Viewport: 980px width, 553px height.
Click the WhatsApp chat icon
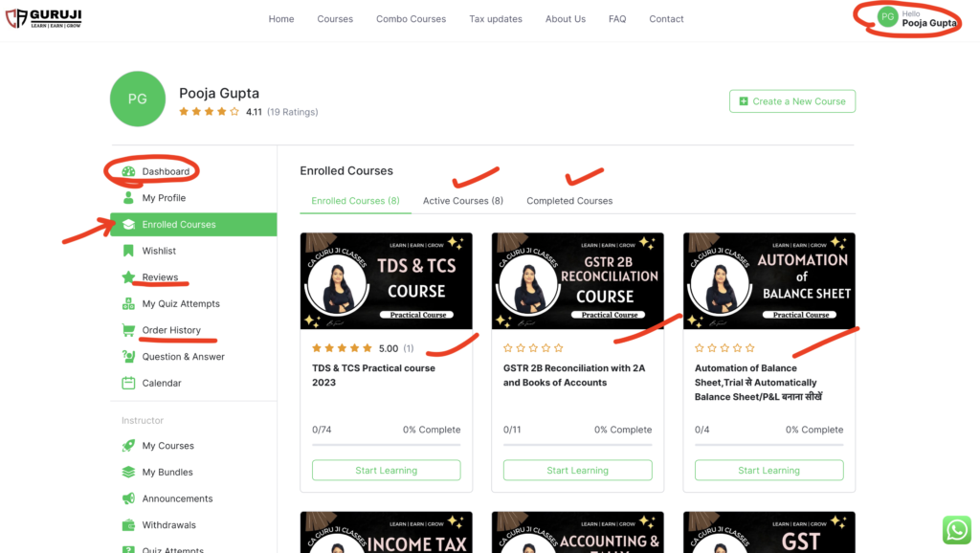click(956, 530)
